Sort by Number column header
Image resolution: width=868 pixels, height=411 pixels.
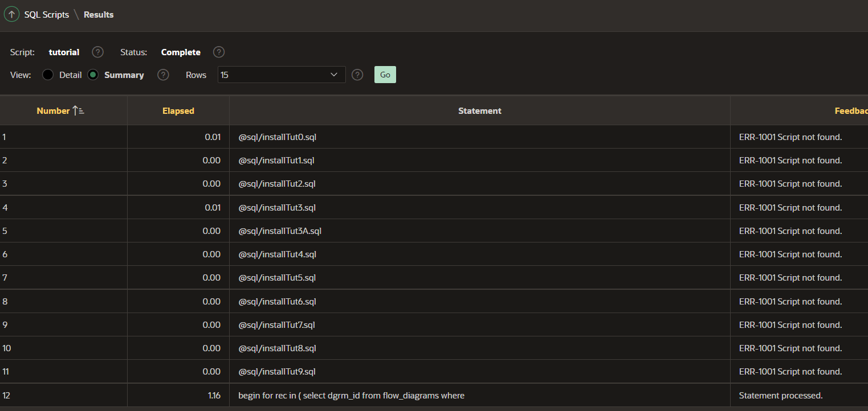[x=53, y=111]
